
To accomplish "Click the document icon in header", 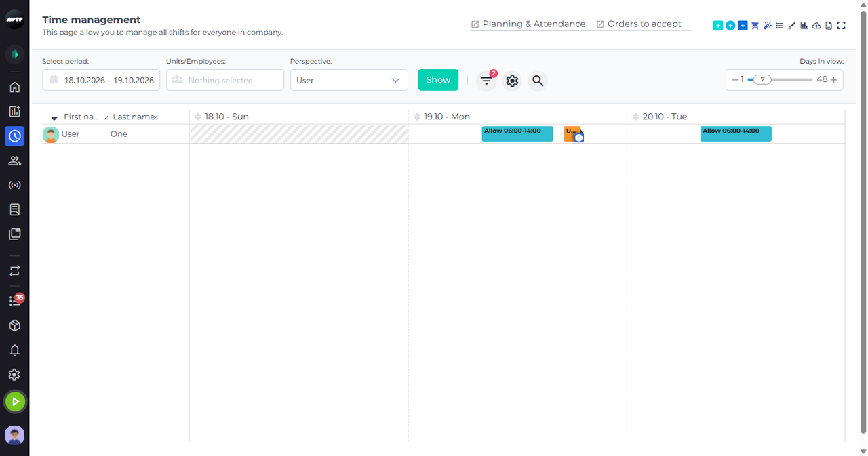I will point(829,26).
